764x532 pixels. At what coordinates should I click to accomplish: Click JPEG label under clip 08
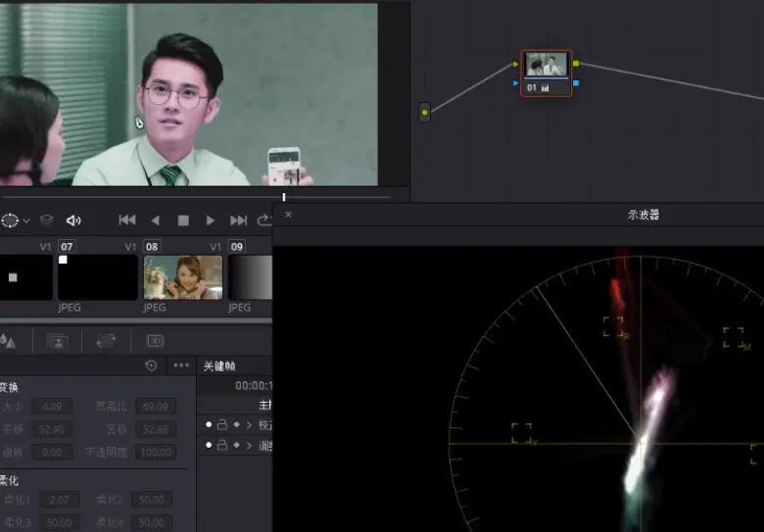pyautogui.click(x=155, y=308)
